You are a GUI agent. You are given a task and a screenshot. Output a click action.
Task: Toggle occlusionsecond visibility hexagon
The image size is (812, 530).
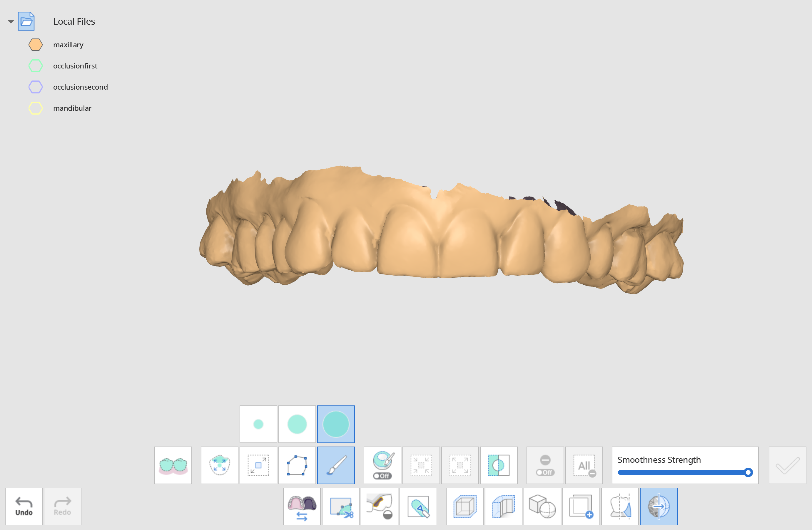(x=36, y=87)
